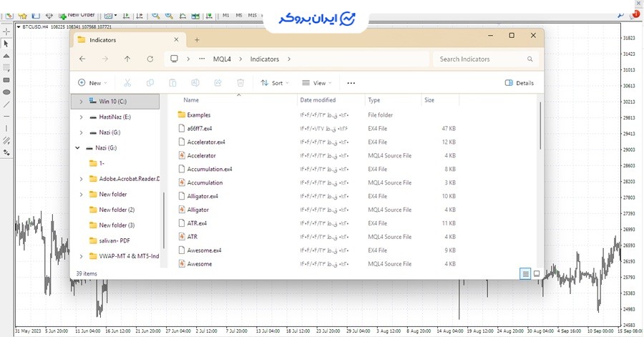Go up one folder level
Screen dimensions: 644x337
pos(127,59)
